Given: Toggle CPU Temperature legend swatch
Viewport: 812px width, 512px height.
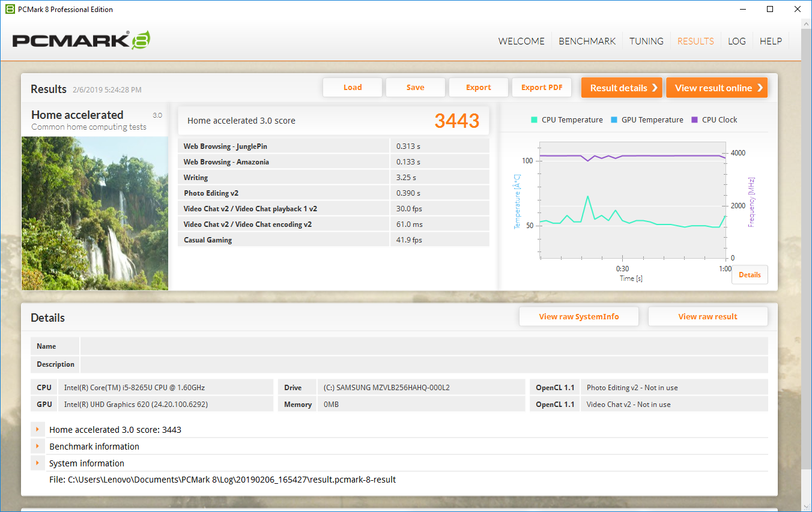Looking at the screenshot, I should pos(534,120).
